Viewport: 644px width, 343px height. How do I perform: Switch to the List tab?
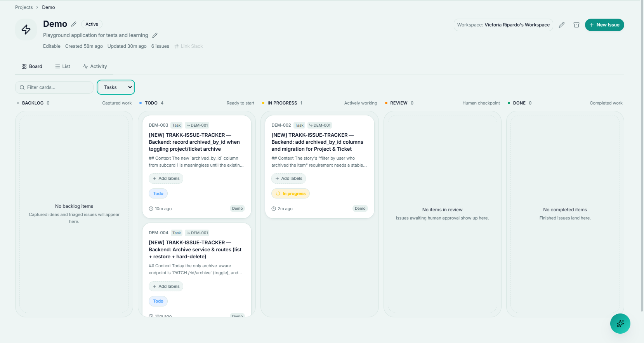pos(62,66)
